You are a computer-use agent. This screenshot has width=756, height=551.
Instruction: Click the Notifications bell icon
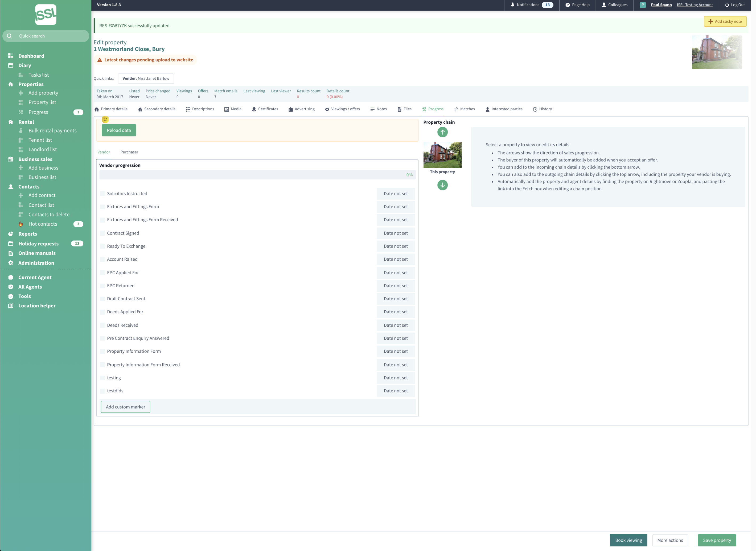click(x=512, y=5)
